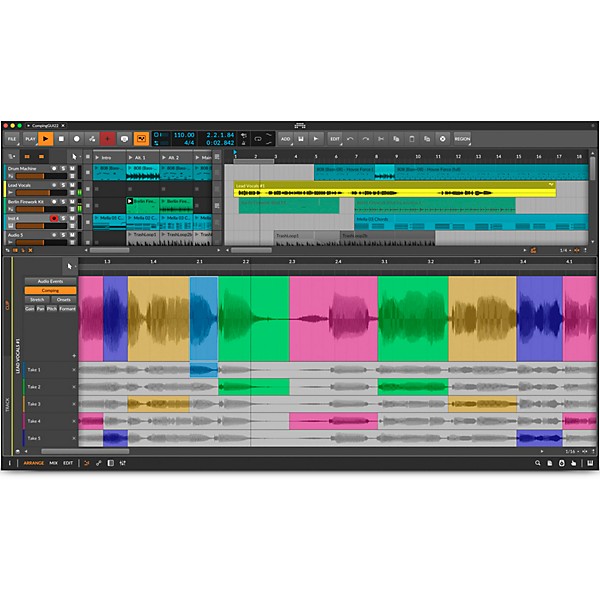Enable the Stretch expression mode
The width and height of the screenshot is (600, 600).
coord(37,299)
